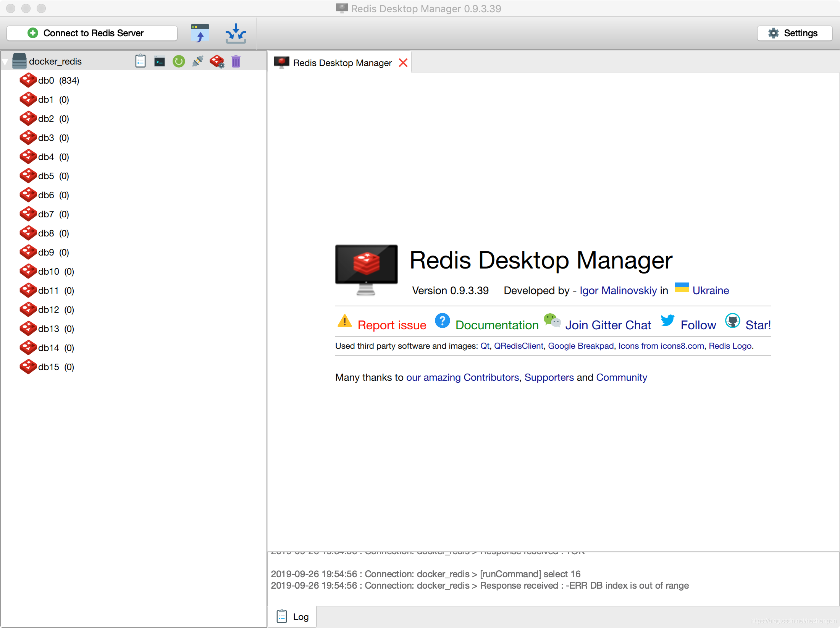Star the project on GitHub

(758, 325)
